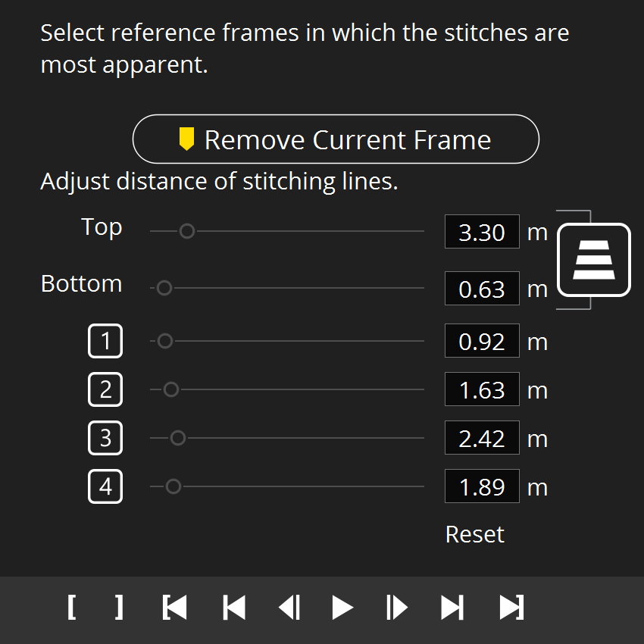Select stitching line 2 icon
Image resolution: width=644 pixels, height=644 pixels.
tap(105, 390)
